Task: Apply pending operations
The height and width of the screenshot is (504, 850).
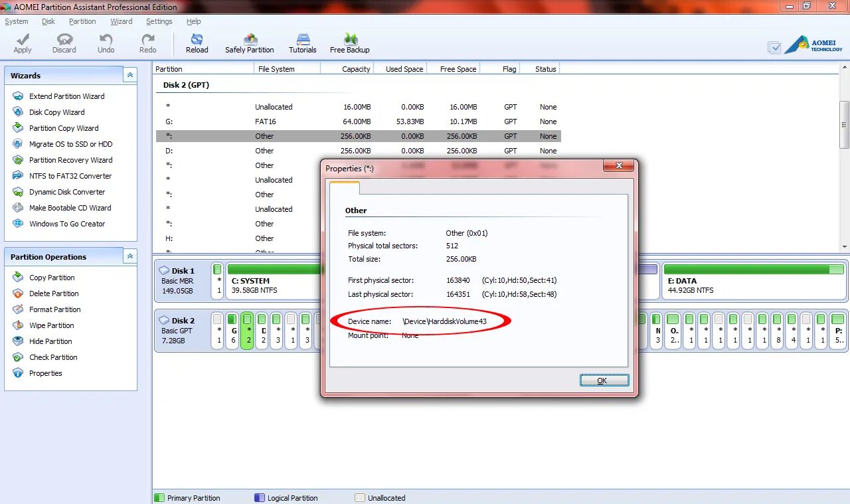Action: click(22, 42)
